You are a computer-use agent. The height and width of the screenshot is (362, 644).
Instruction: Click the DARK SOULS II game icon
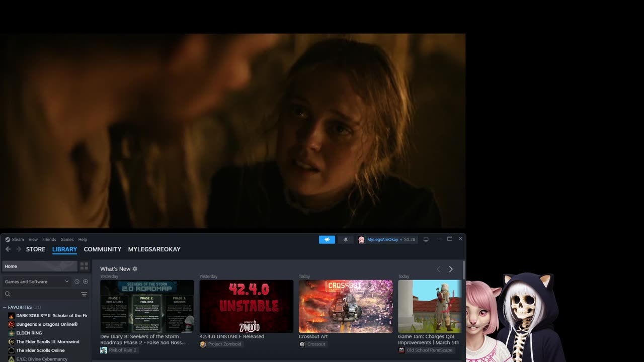pyautogui.click(x=11, y=316)
